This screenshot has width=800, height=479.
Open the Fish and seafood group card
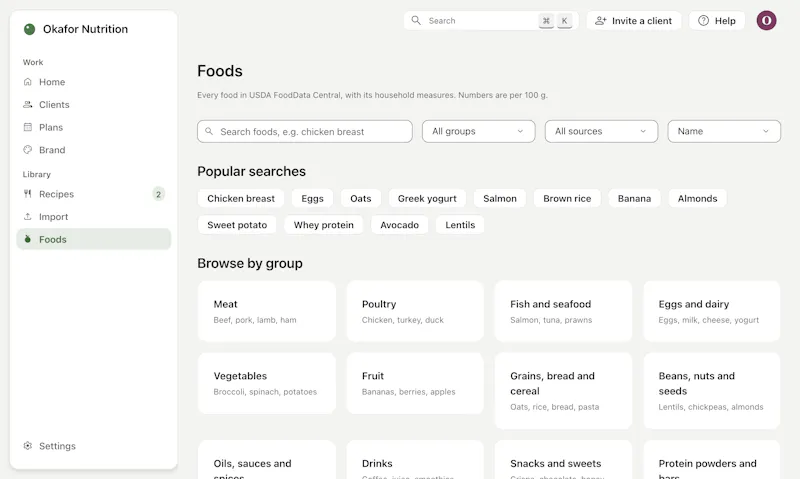[x=563, y=311]
